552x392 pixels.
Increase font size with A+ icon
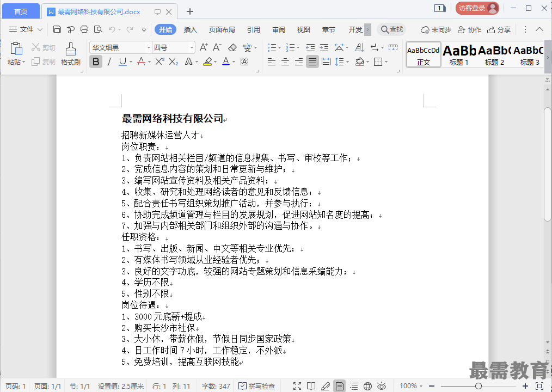point(204,47)
